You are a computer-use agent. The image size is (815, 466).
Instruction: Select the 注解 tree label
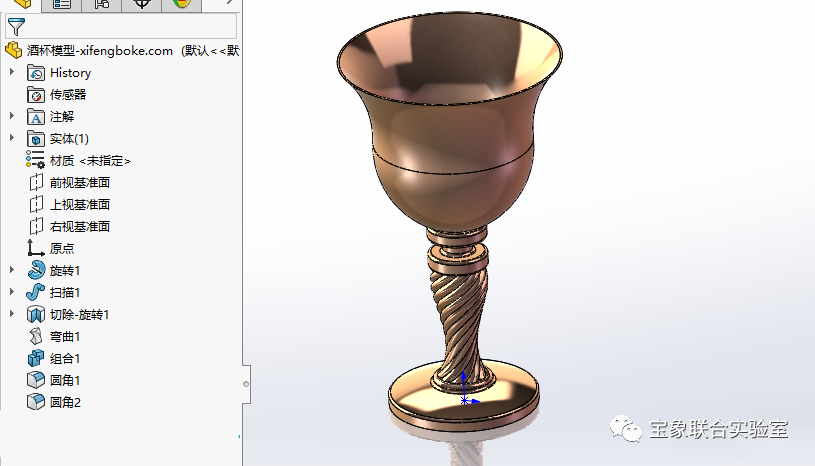pos(62,117)
